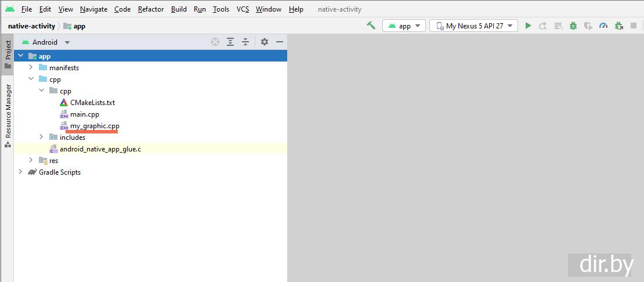Click Run with Coverage icon
644x282 pixels.
tap(588, 26)
